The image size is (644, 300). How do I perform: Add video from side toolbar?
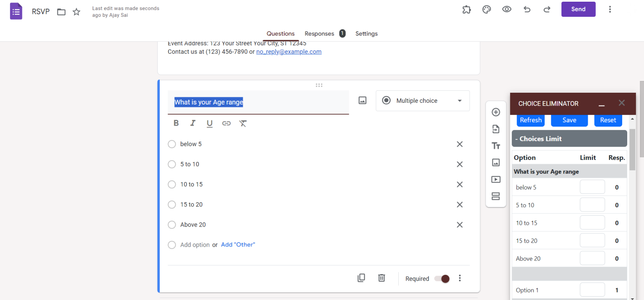(496, 179)
